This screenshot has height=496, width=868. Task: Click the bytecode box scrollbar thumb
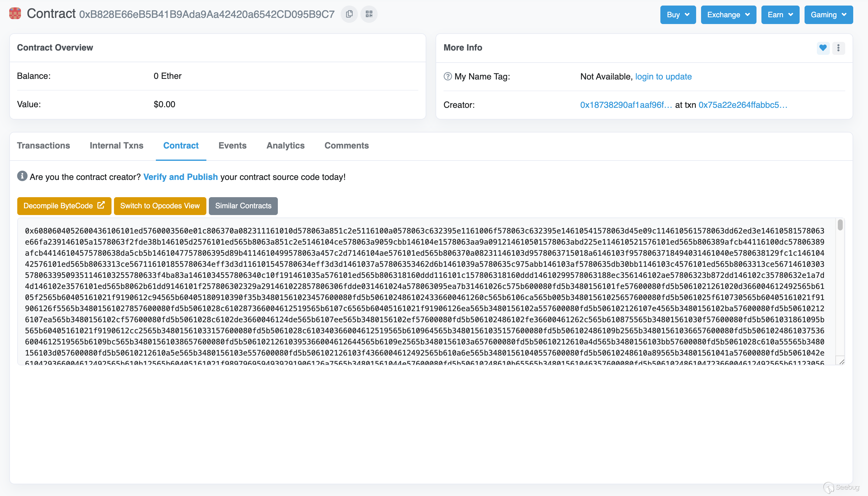coord(840,225)
